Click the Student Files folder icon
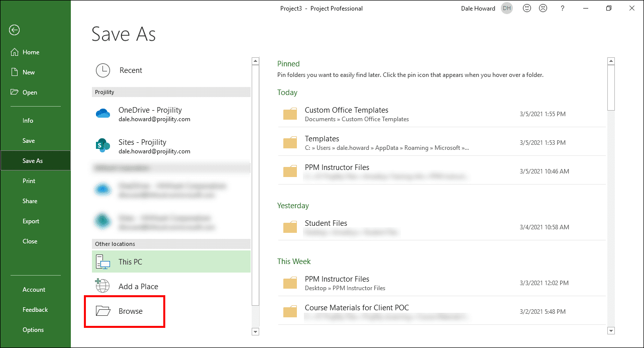 290,227
